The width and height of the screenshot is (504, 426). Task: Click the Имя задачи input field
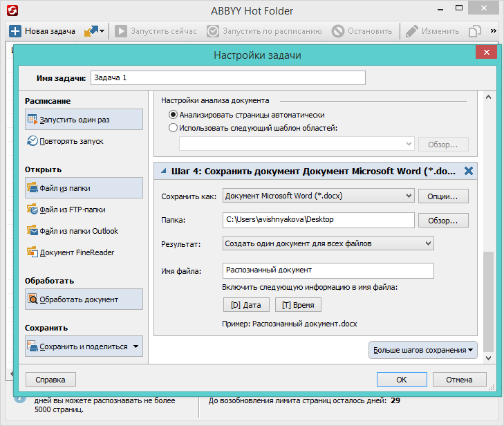pyautogui.click(x=228, y=78)
